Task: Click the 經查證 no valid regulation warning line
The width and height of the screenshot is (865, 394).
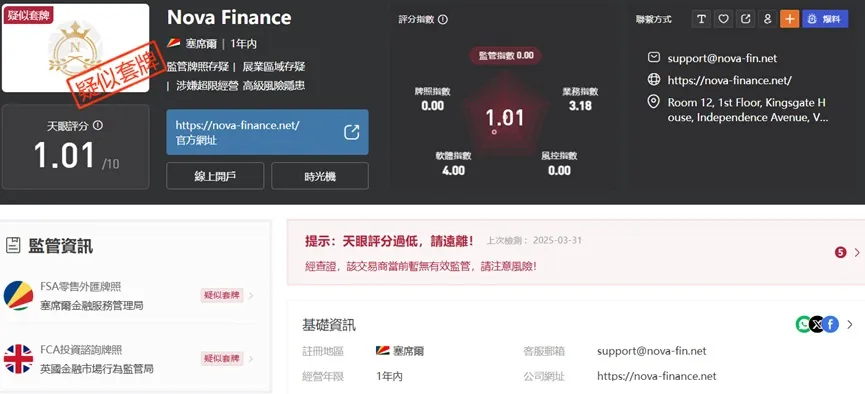Action: tap(421, 266)
